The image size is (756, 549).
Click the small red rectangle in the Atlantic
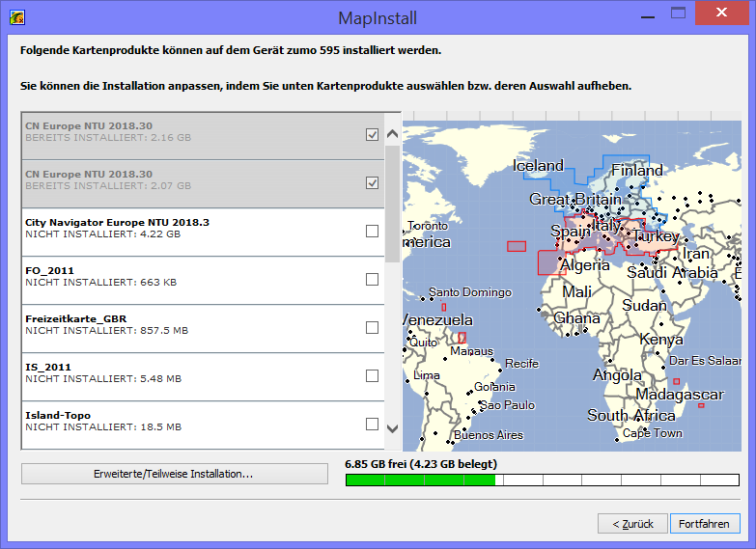pyautogui.click(x=517, y=246)
